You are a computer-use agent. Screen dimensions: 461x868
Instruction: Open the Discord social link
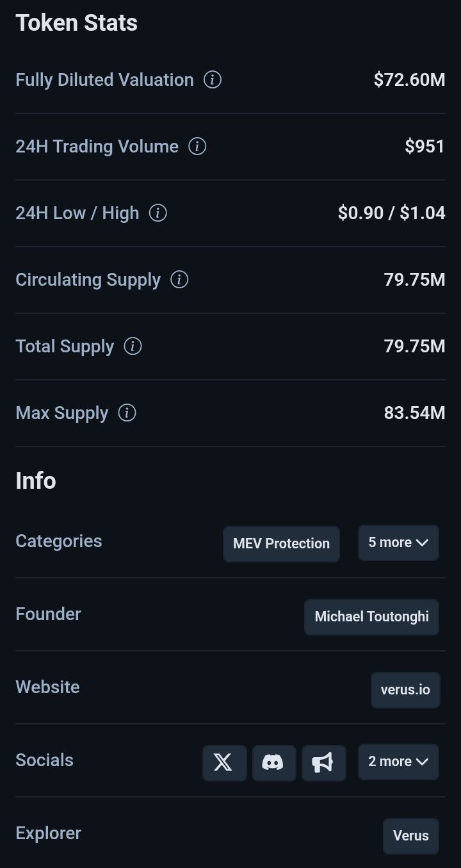click(x=273, y=762)
